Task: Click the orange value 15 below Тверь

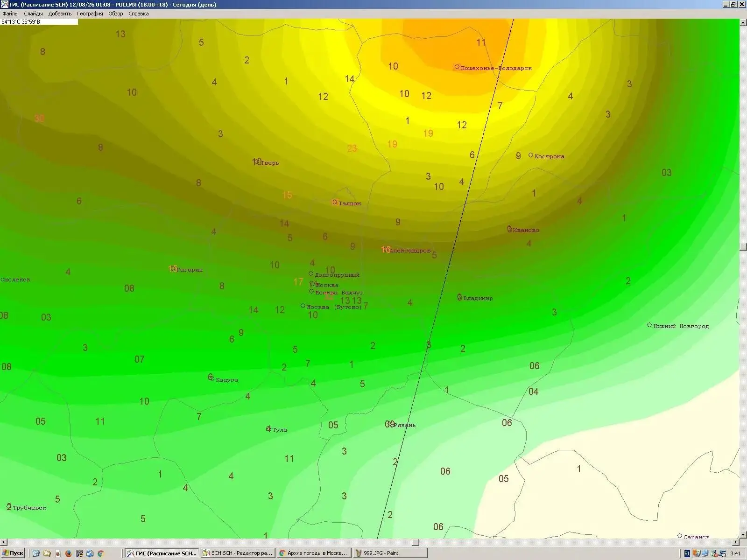Action: coord(287,195)
